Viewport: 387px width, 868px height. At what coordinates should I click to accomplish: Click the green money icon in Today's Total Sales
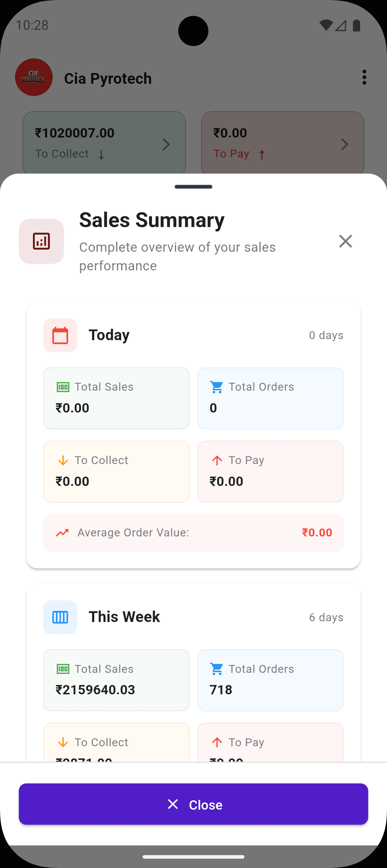coord(63,387)
